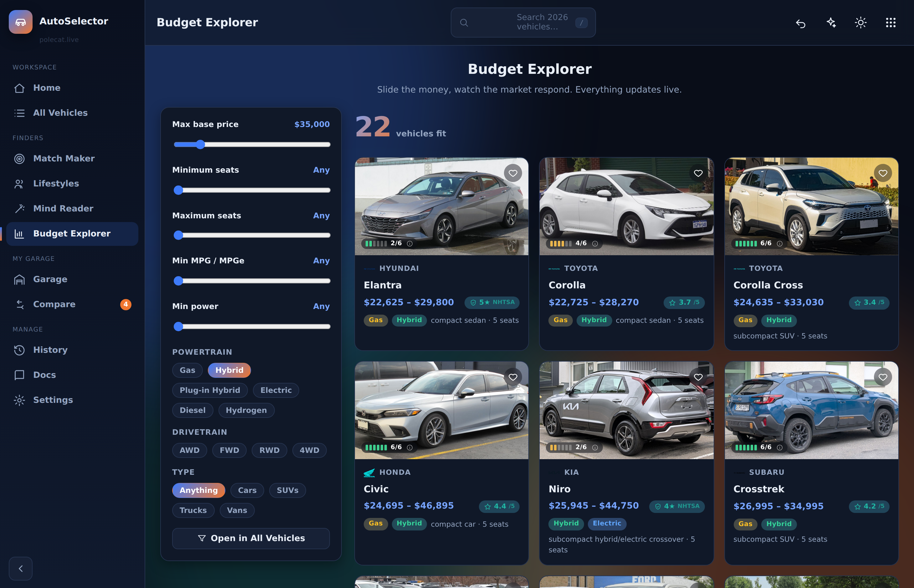Go to Home in sidebar
This screenshot has width=914, height=588.
click(72, 88)
